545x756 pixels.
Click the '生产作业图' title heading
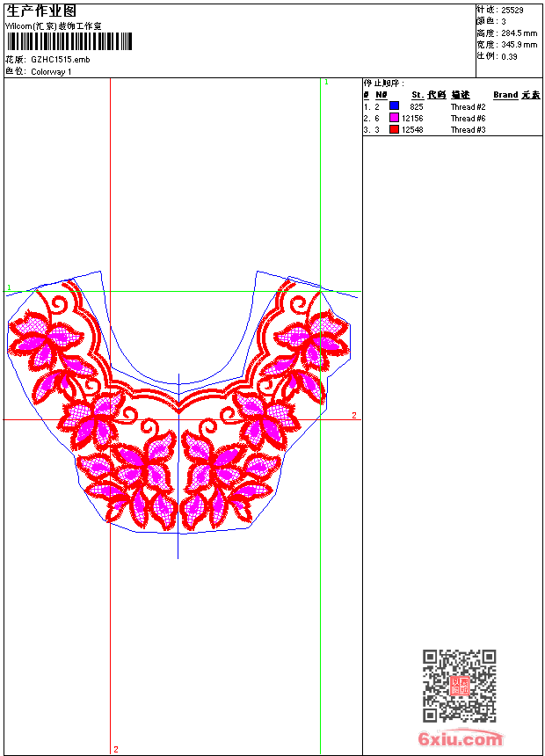pyautogui.click(x=41, y=11)
